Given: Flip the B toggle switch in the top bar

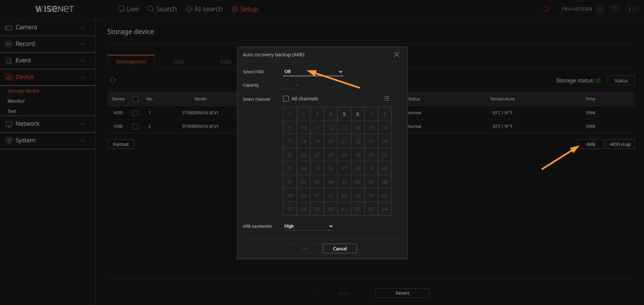Looking at the screenshot, I should pyautogui.click(x=632, y=9).
